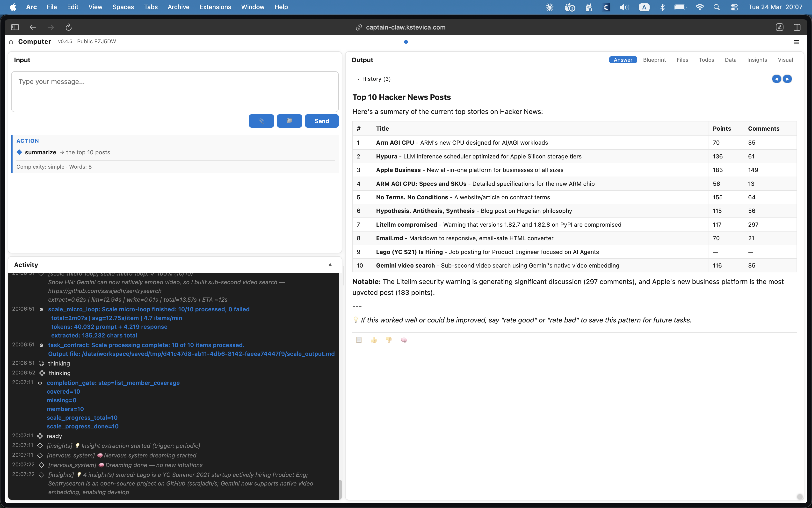Open the Archive menu
The width and height of the screenshot is (812, 508).
click(179, 7)
